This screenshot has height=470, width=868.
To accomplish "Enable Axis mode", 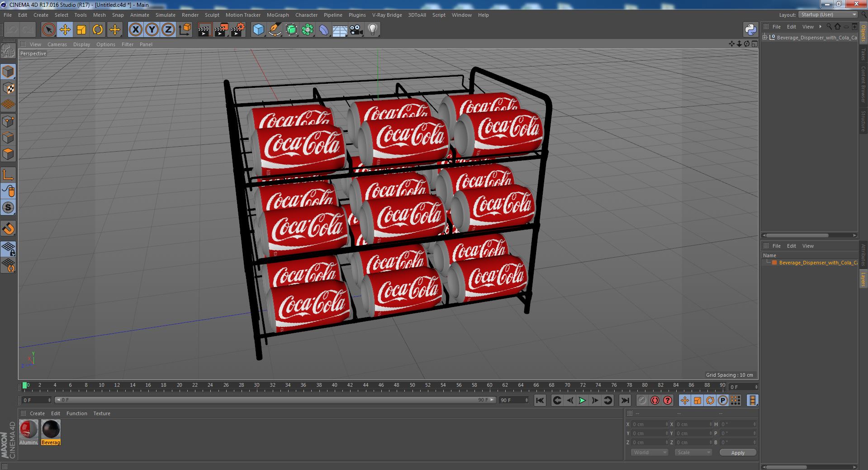I will (x=8, y=175).
